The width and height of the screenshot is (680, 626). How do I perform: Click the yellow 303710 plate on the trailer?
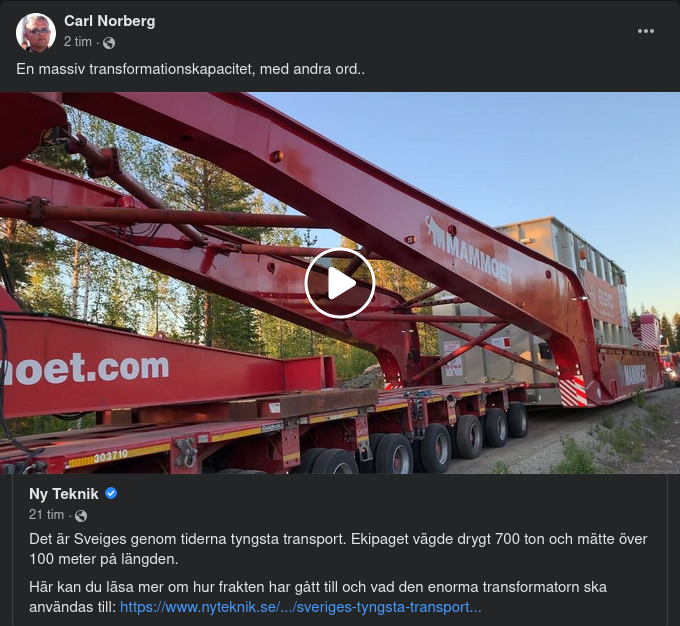point(98,458)
